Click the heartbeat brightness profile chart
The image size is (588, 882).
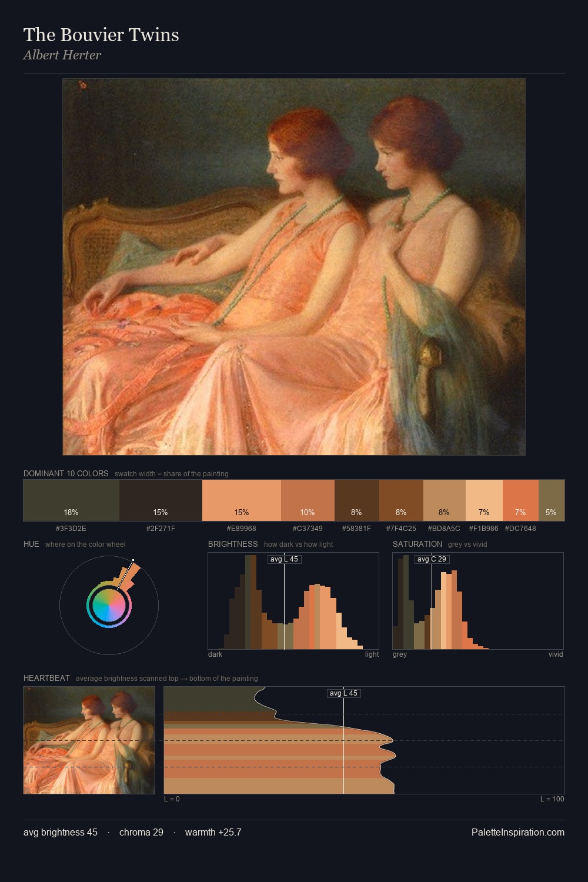point(364,740)
